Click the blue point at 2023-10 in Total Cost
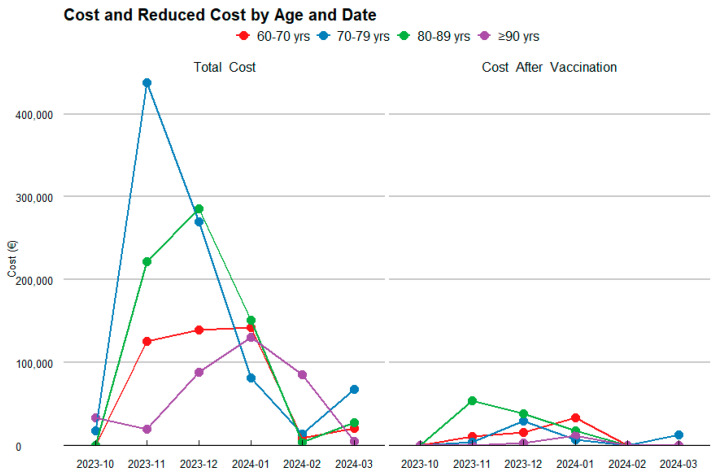Image resolution: width=720 pixels, height=476 pixels. coord(96,431)
